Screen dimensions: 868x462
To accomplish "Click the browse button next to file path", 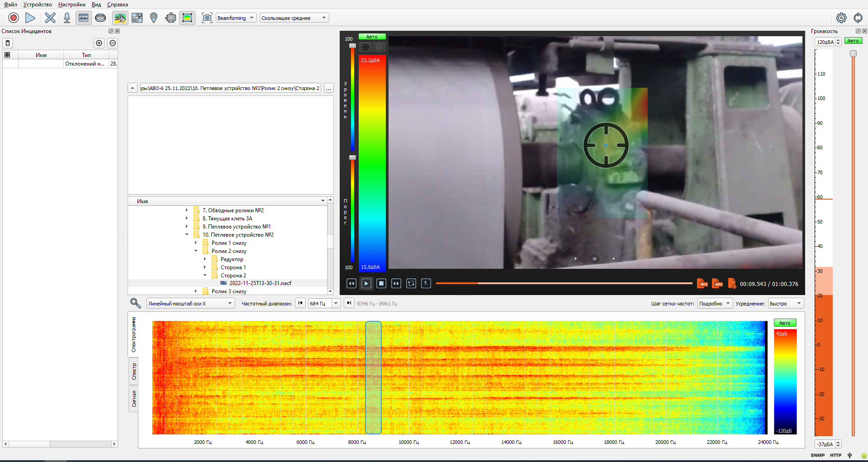I will pos(329,88).
